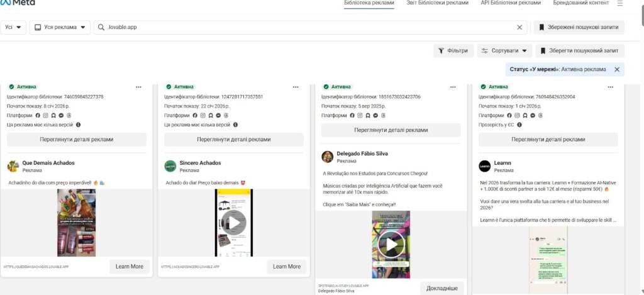Image resolution: width=644 pixels, height=295 pixels.
Task: Click the search input containing lovable.app
Action: point(308,28)
